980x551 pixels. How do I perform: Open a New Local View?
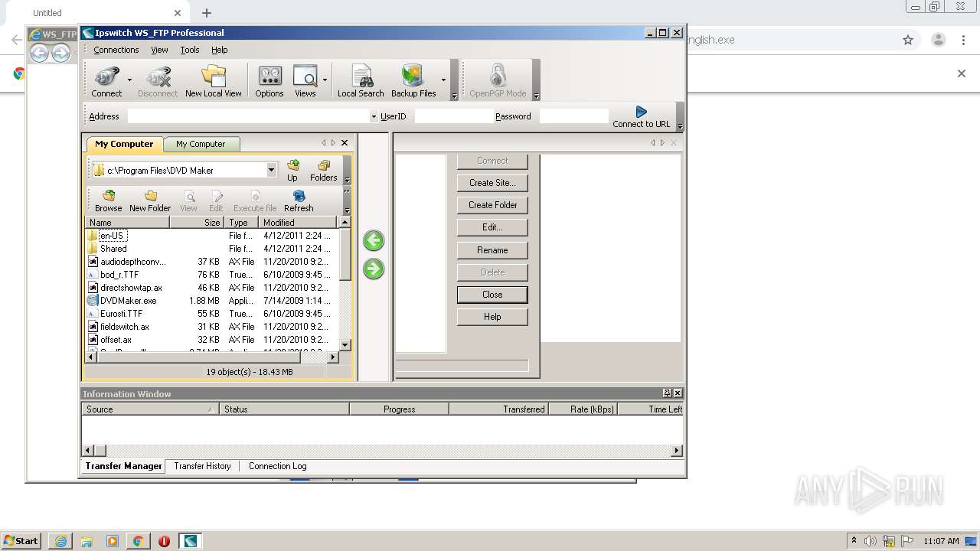(213, 80)
